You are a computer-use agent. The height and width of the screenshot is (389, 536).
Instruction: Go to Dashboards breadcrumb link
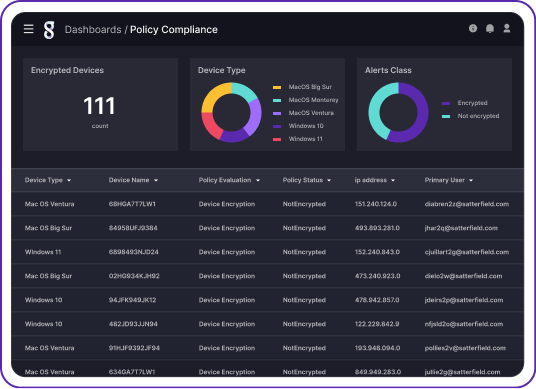(x=93, y=30)
